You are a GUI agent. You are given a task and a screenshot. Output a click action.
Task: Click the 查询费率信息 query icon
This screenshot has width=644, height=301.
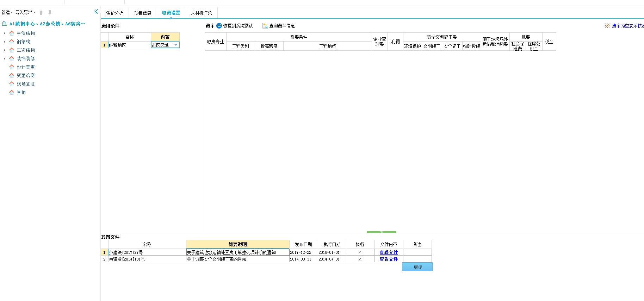pos(265,26)
